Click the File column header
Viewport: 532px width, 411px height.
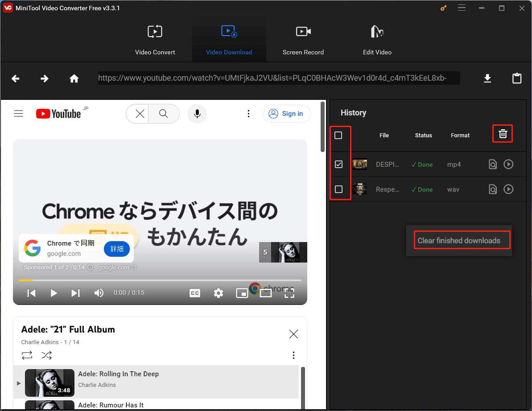(x=384, y=136)
